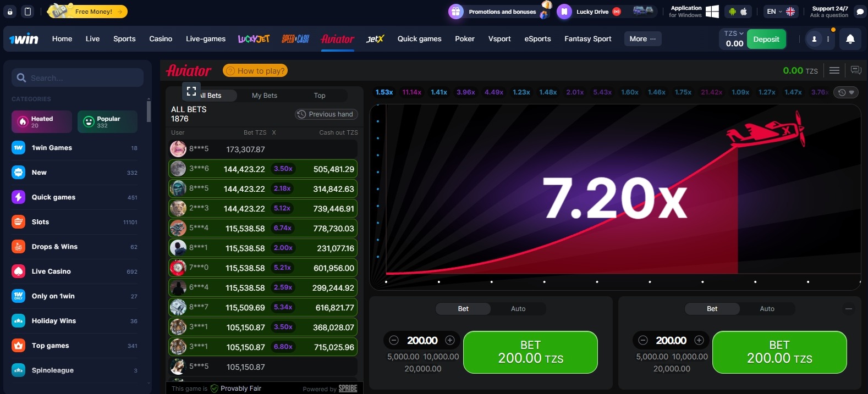This screenshot has width=868, height=394.
Task: Click the 200.00 bet amount field in left panel
Action: 422,341
